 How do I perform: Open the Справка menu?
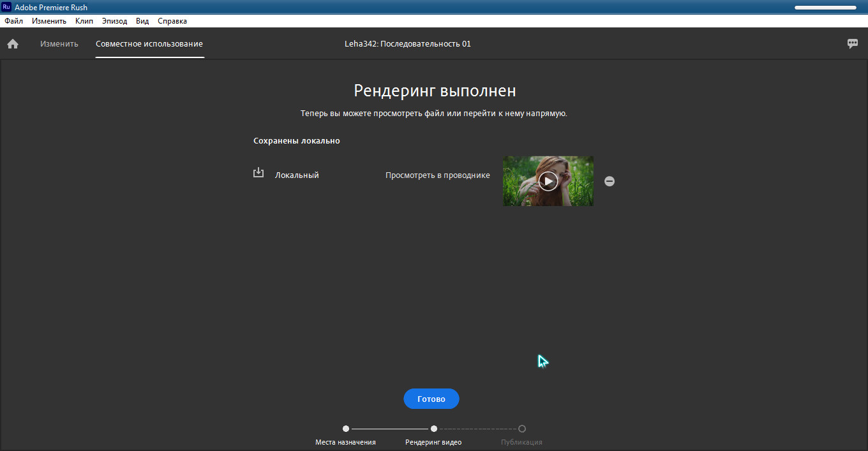(172, 21)
